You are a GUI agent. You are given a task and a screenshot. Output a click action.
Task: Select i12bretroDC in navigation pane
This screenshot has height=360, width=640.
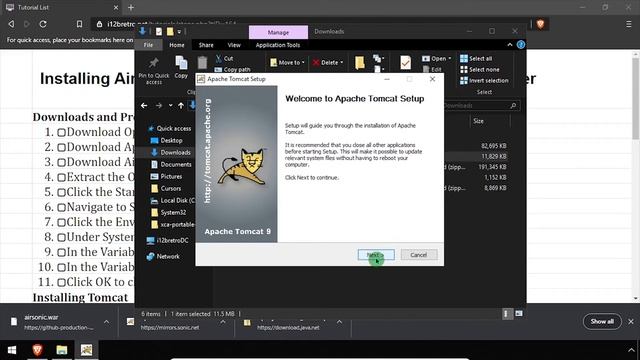coord(168,240)
